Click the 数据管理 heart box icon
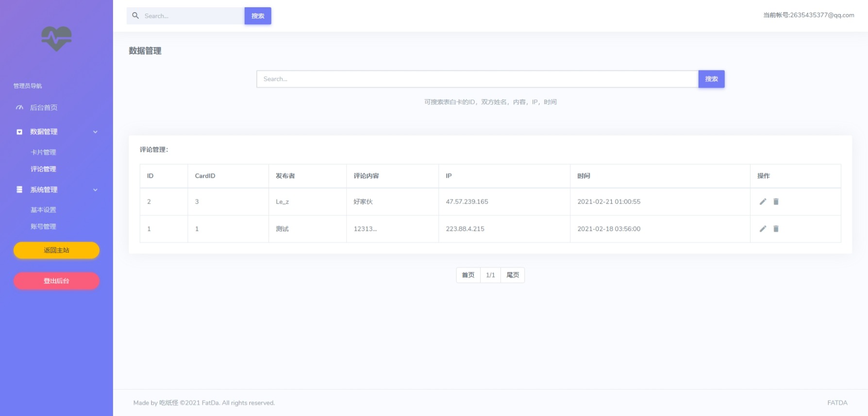Screen dimensions: 868x416 pyautogui.click(x=19, y=132)
